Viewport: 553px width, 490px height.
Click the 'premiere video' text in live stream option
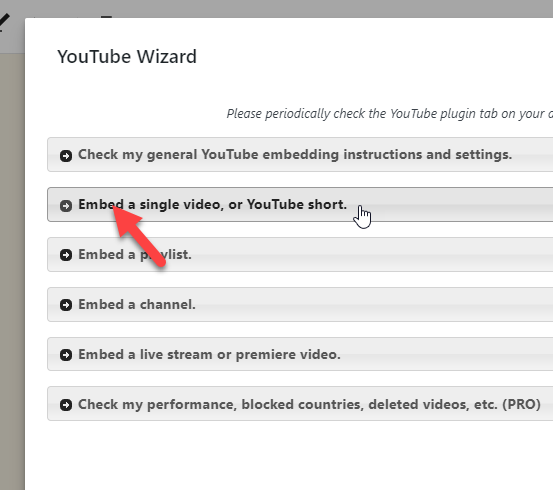tap(288, 354)
